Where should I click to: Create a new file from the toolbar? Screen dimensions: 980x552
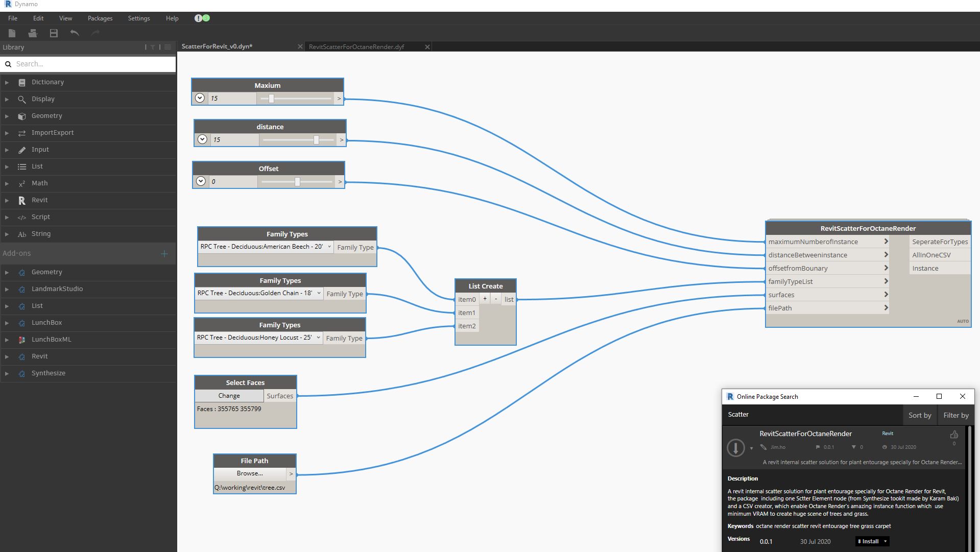click(12, 33)
